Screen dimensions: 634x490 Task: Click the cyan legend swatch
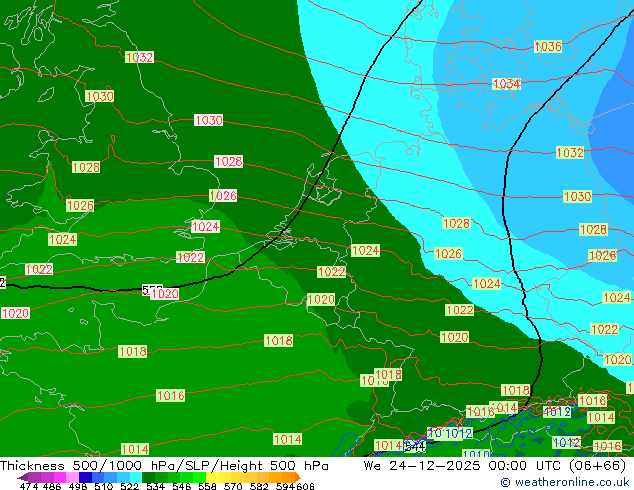(136, 477)
